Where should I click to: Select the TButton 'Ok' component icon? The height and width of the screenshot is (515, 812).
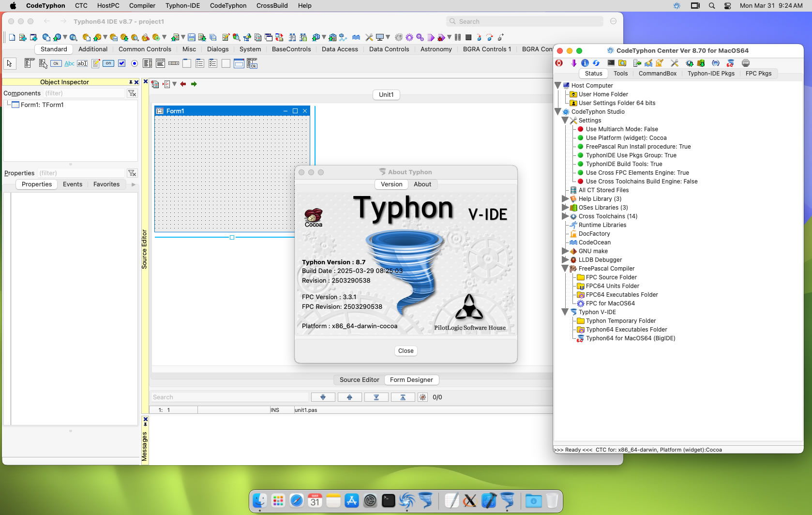56,63
